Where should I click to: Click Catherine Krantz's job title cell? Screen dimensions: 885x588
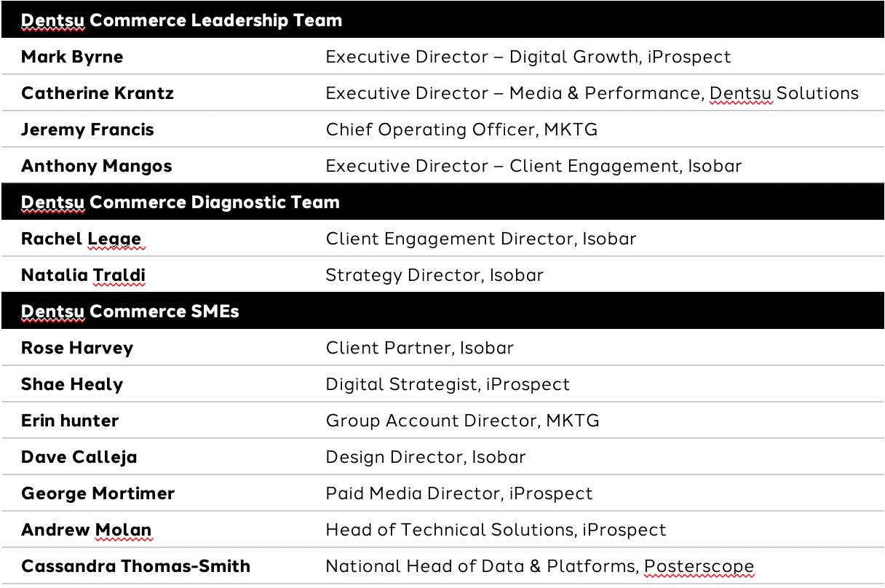click(x=592, y=93)
